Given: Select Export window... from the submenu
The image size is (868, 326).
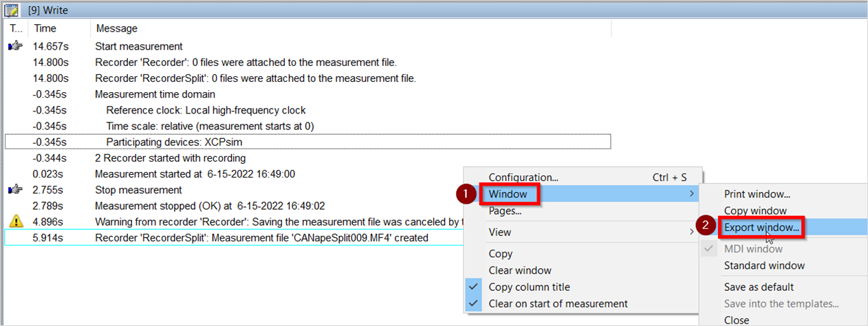Looking at the screenshot, I should point(761,227).
